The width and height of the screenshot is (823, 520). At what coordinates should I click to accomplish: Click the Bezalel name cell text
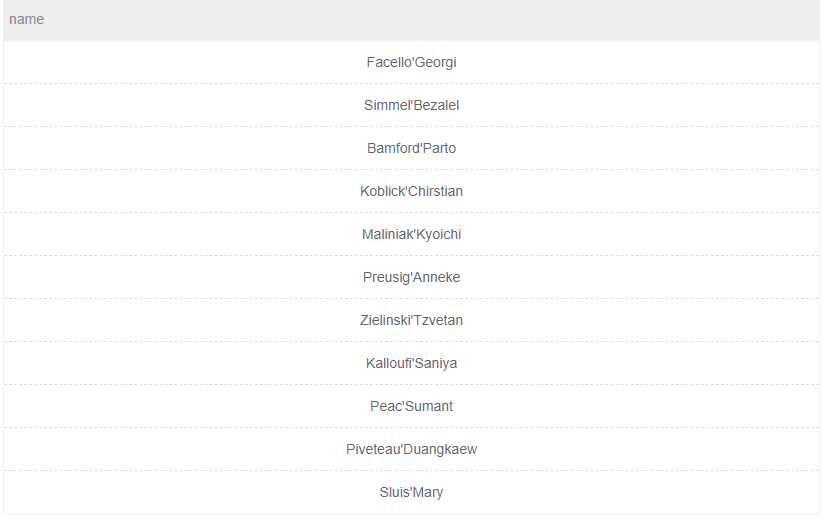click(436, 105)
